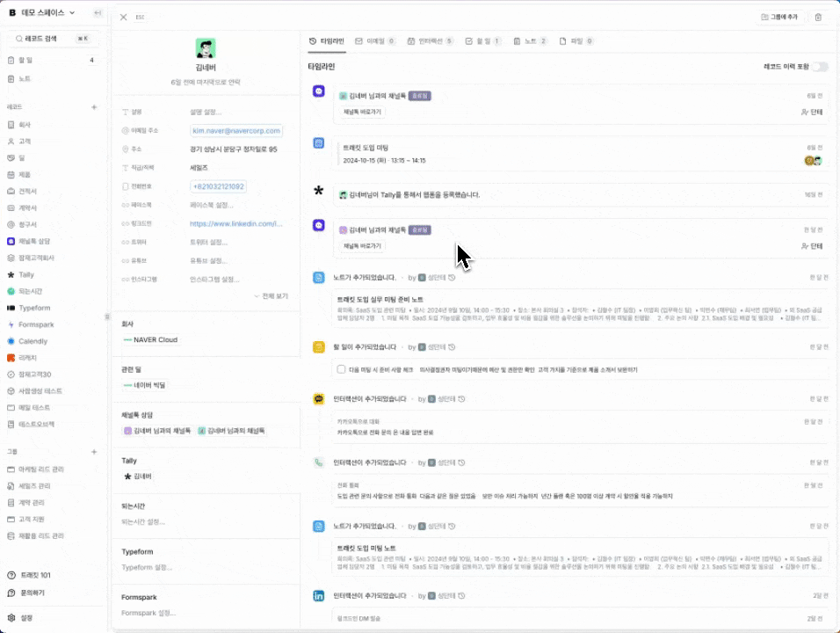Viewport: 840px width, 633px height.
Task: Click the plus icon beside 그룹 section
Action: tap(94, 451)
